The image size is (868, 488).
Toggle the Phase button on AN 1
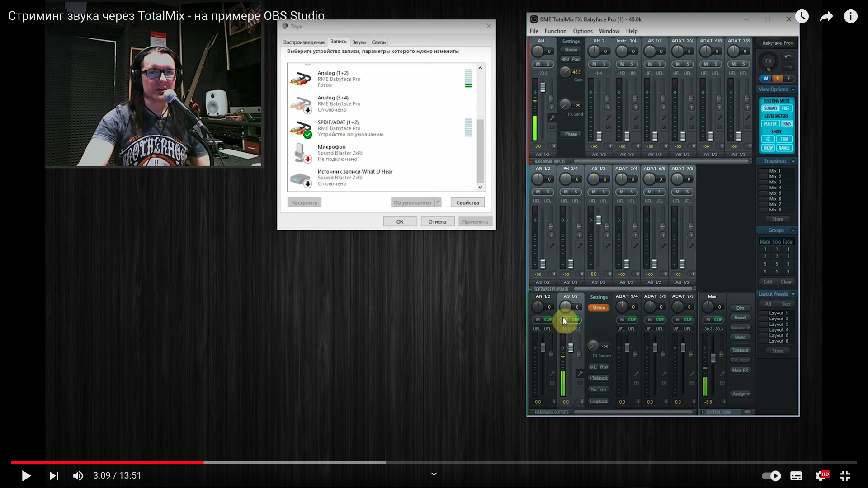point(571,134)
